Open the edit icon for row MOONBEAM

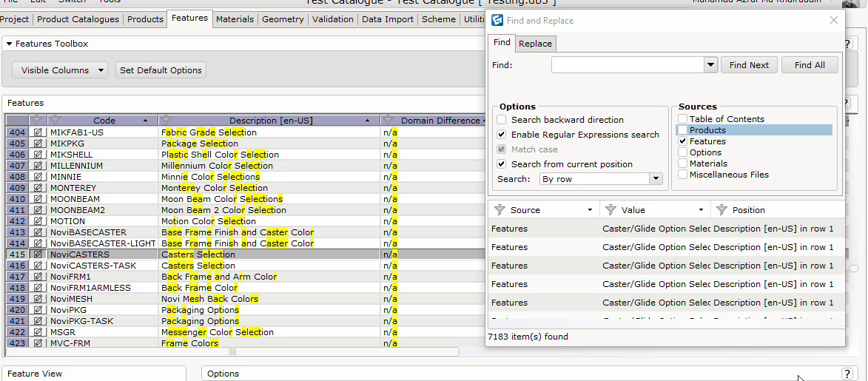pyautogui.click(x=38, y=199)
